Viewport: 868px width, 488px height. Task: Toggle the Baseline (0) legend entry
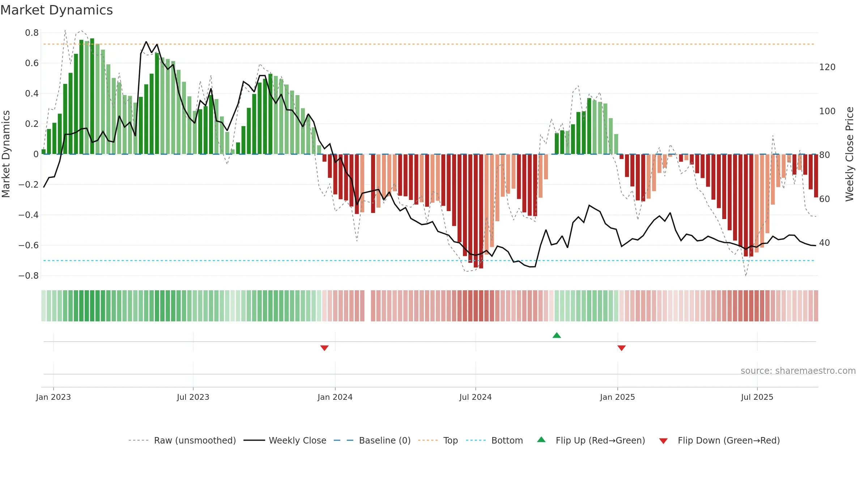(372, 440)
